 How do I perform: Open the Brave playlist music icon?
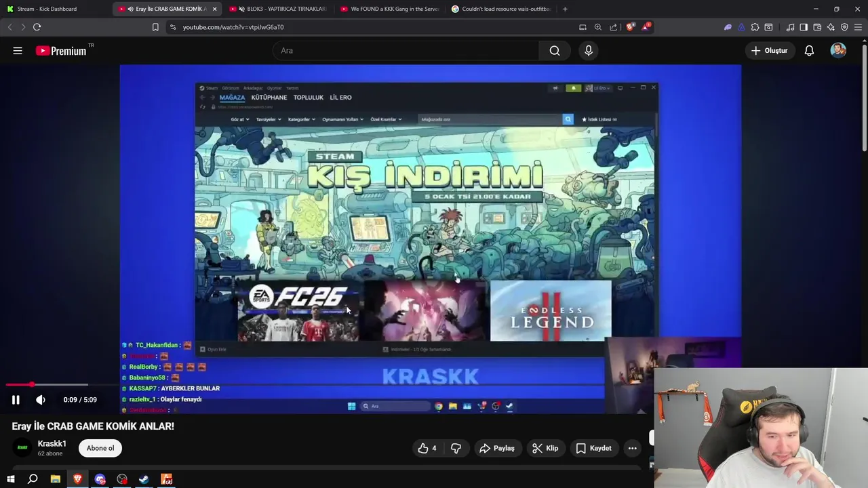coord(790,27)
